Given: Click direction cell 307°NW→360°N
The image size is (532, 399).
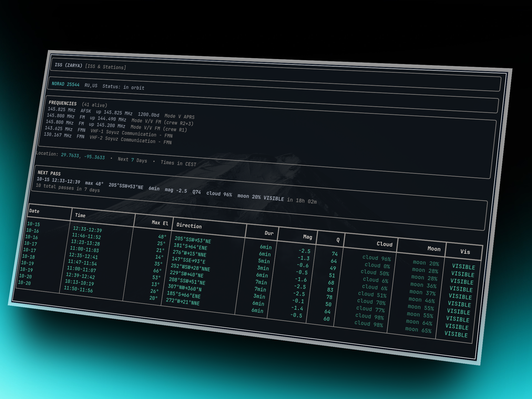Looking at the screenshot, I should point(185,288).
